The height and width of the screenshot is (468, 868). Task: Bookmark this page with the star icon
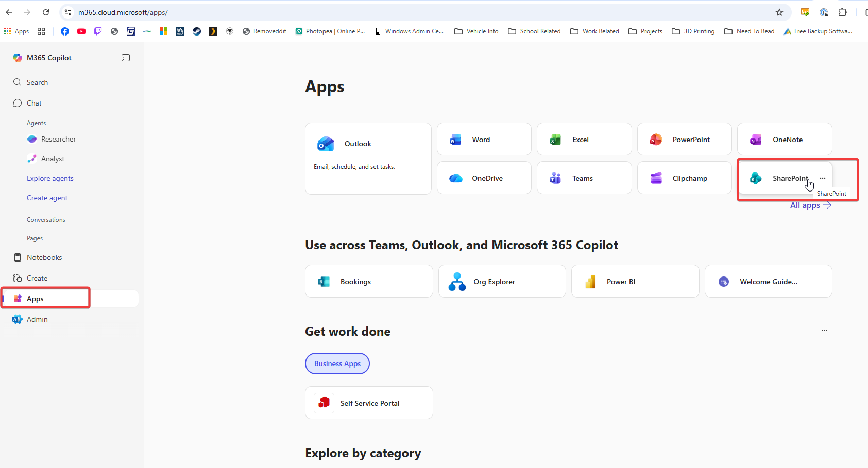(779, 12)
